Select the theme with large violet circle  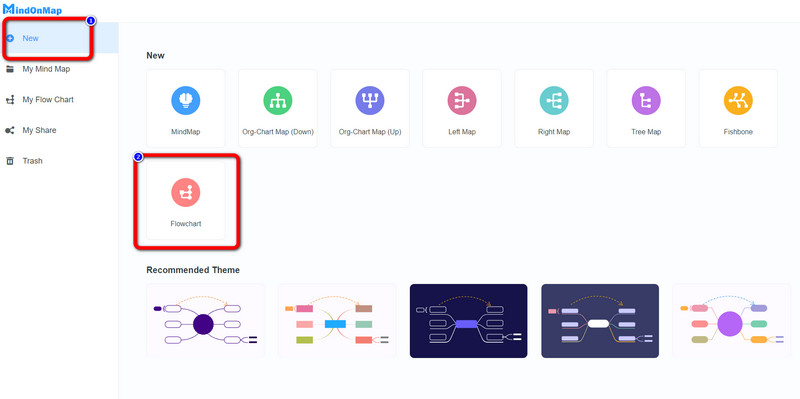pos(732,321)
